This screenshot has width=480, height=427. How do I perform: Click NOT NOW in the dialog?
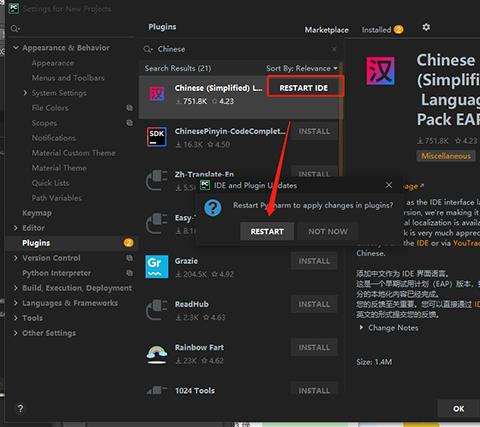coord(328,231)
